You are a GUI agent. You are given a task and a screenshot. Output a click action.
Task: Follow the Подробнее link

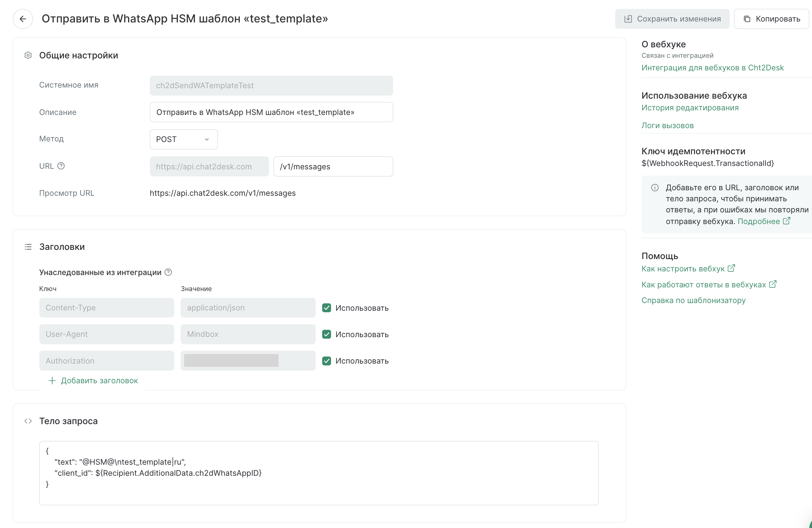point(759,221)
